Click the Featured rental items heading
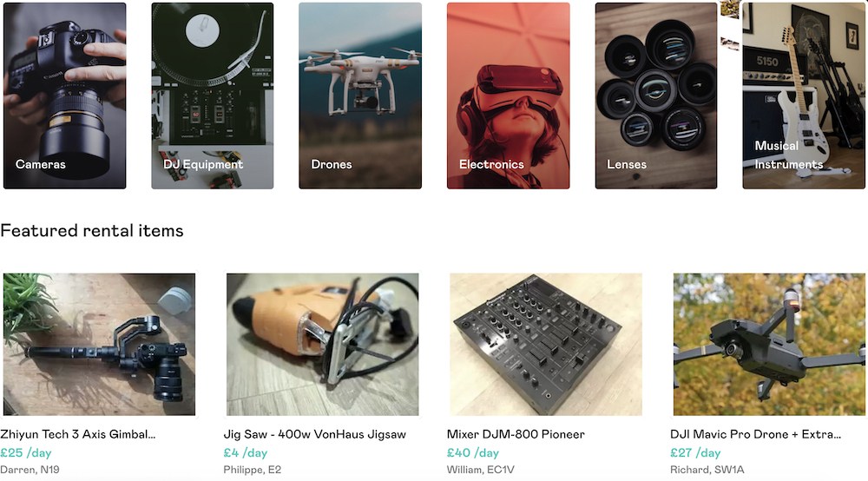 tap(92, 230)
